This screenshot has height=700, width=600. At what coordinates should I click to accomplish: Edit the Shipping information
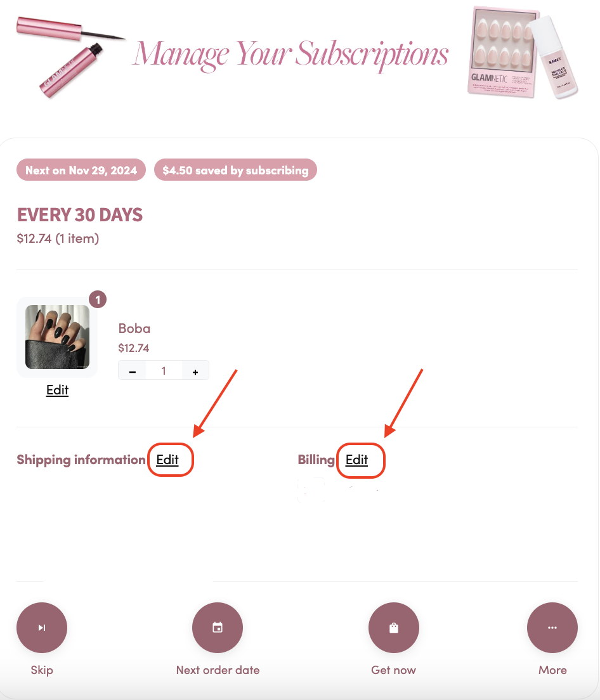(167, 460)
